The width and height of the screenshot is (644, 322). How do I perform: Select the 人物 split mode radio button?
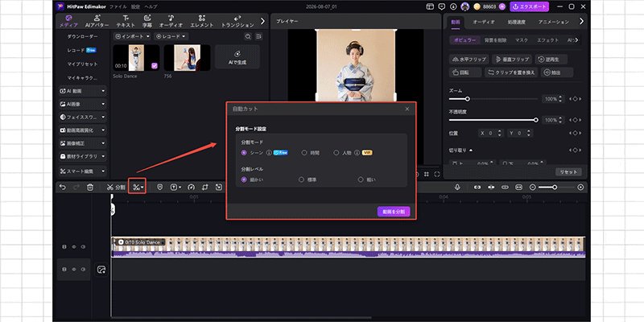pos(336,152)
